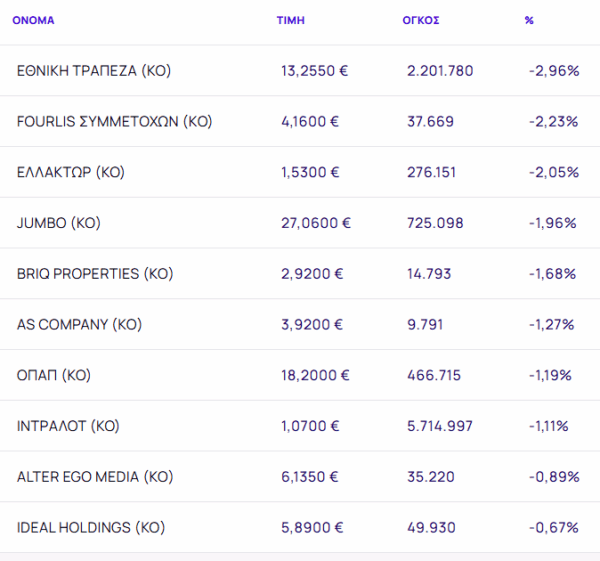Screen dimensions: 600x561
Task: Click the 13,2550 € price of ΕΘΝΙΚΗ ΤΡΑΠΕΖΑ
Action: pyautogui.click(x=316, y=71)
